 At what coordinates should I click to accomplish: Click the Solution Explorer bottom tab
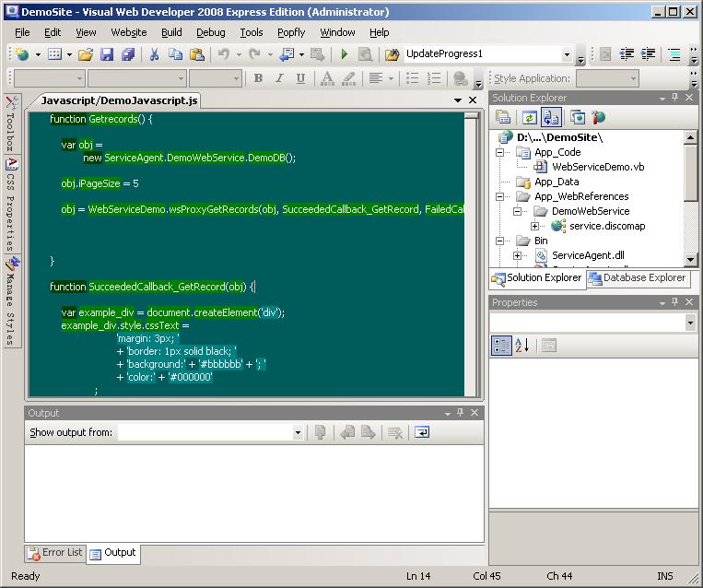coord(537,278)
